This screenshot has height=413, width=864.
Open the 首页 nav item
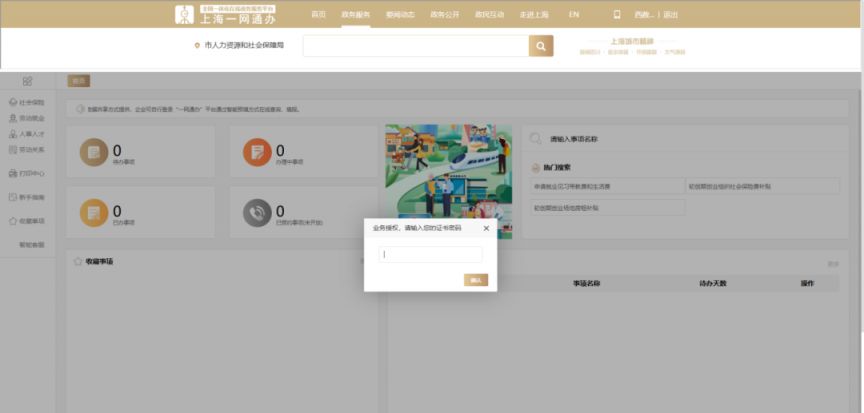pos(318,15)
